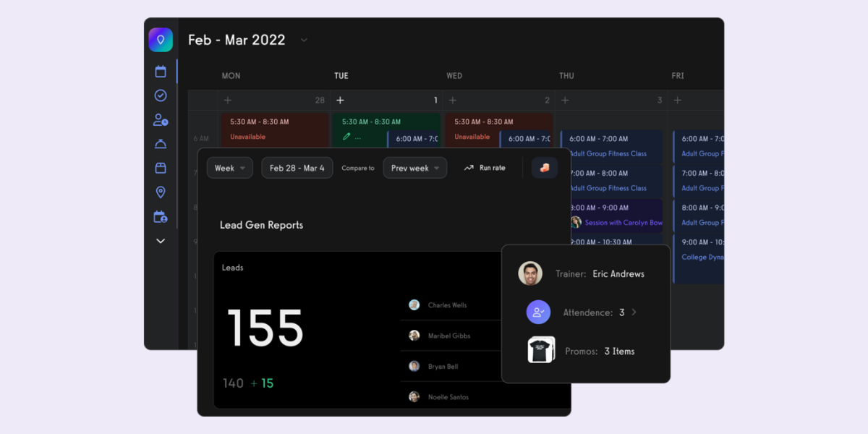Select lead name Charles Wells
The width and height of the screenshot is (868, 434).
coord(447,305)
